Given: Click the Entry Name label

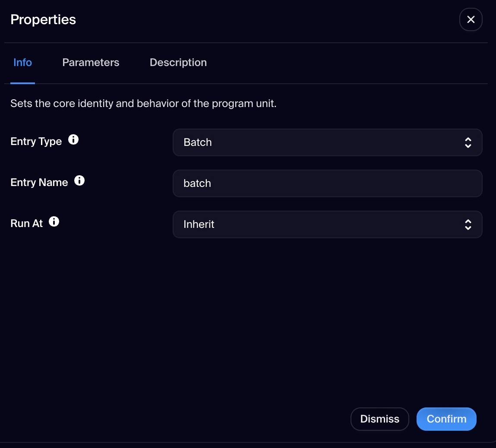Looking at the screenshot, I should [x=39, y=183].
